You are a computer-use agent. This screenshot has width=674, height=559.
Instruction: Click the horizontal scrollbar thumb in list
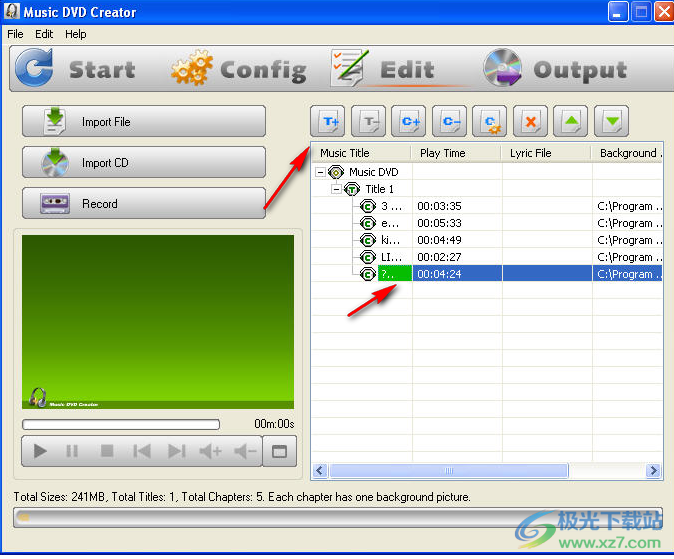tap(449, 470)
